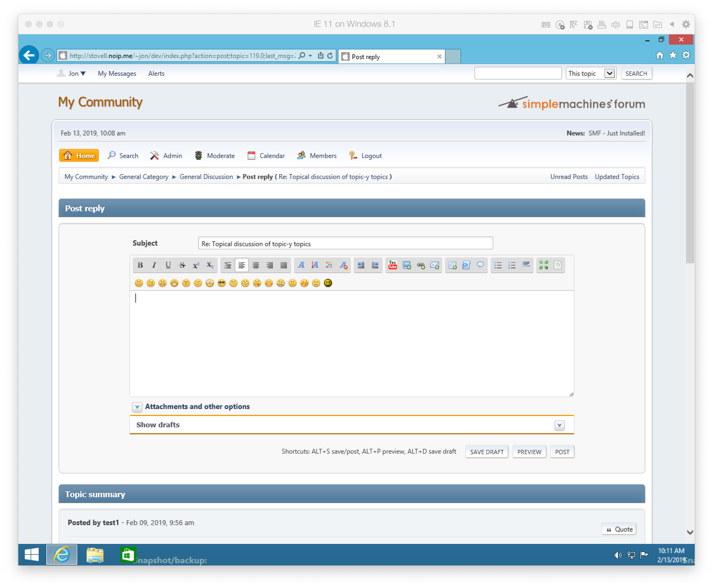Open the Search menu item
This screenshot has height=588, width=713.
[123, 156]
